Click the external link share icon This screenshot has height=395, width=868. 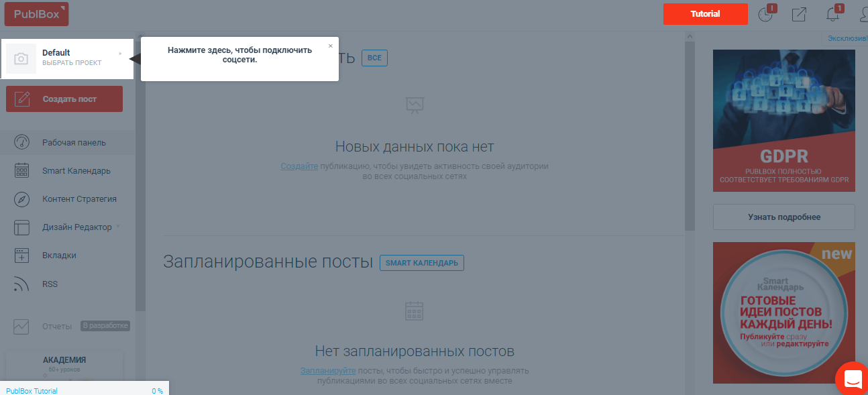coord(799,14)
